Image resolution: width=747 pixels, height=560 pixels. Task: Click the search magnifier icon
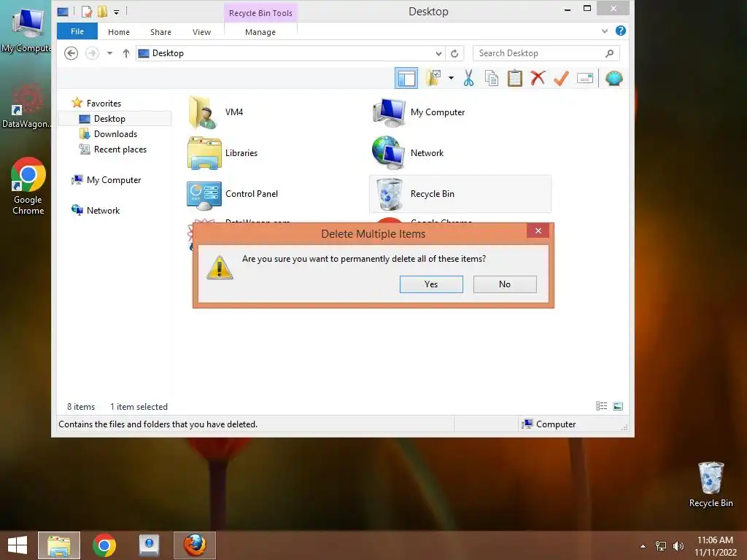(x=609, y=53)
